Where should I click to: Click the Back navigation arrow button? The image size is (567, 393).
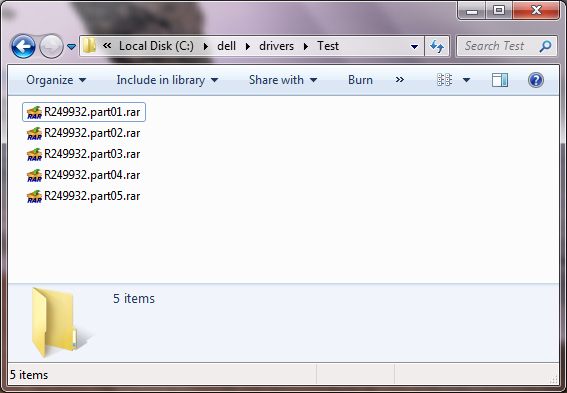[x=24, y=46]
